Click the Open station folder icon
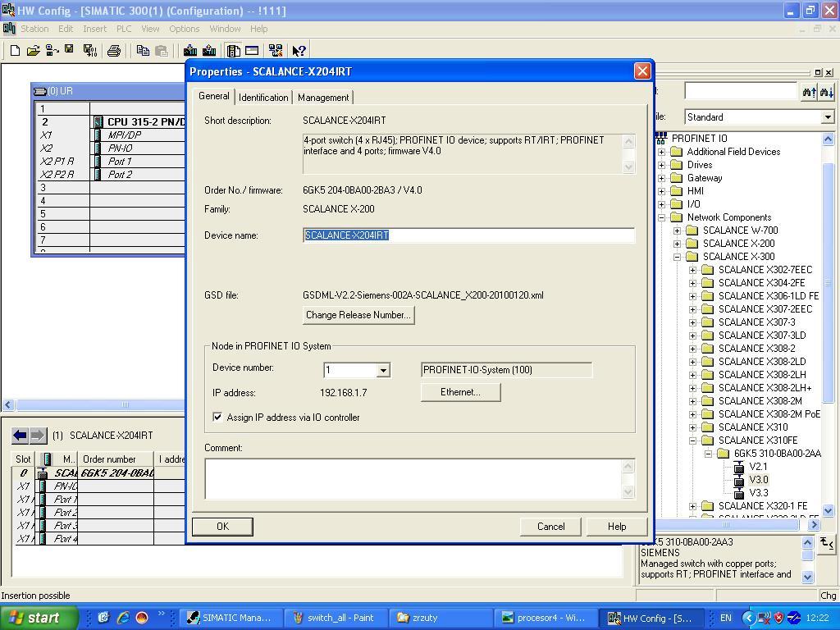The image size is (840, 630). tap(33, 51)
